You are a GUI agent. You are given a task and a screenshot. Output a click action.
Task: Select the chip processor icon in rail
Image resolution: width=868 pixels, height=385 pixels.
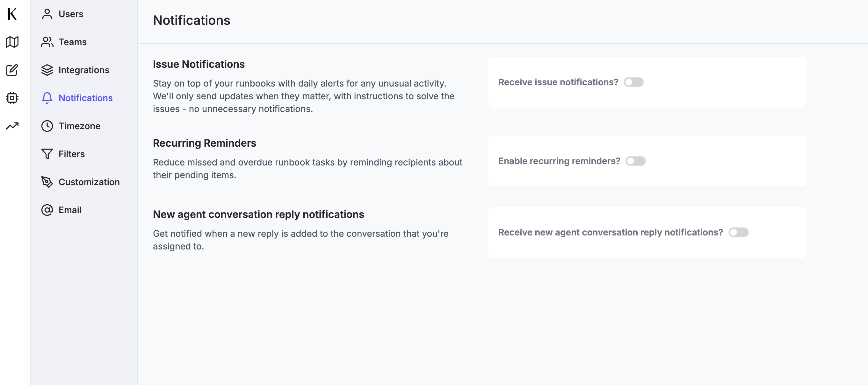click(x=12, y=98)
